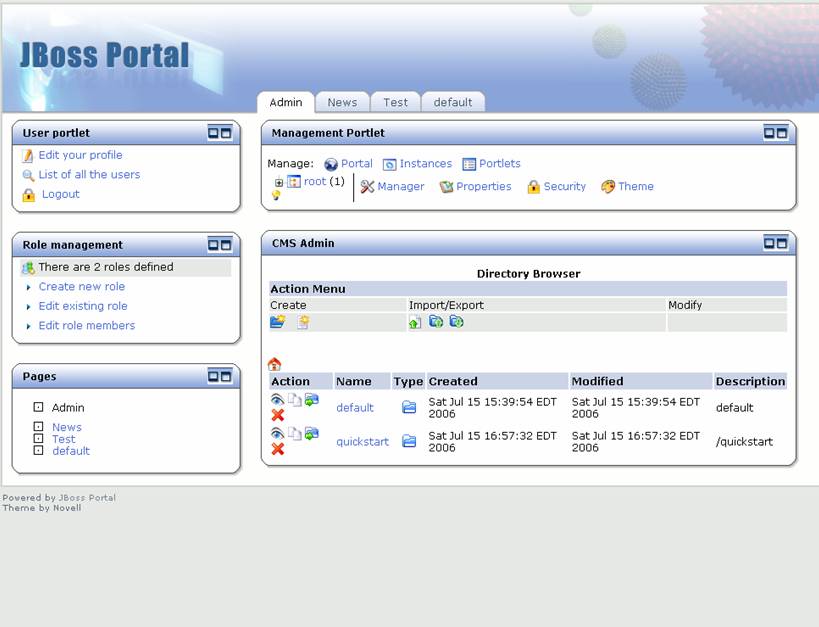Screen dimensions: 819x627
Task: Click the globe icon beside Portal
Action: click(331, 165)
